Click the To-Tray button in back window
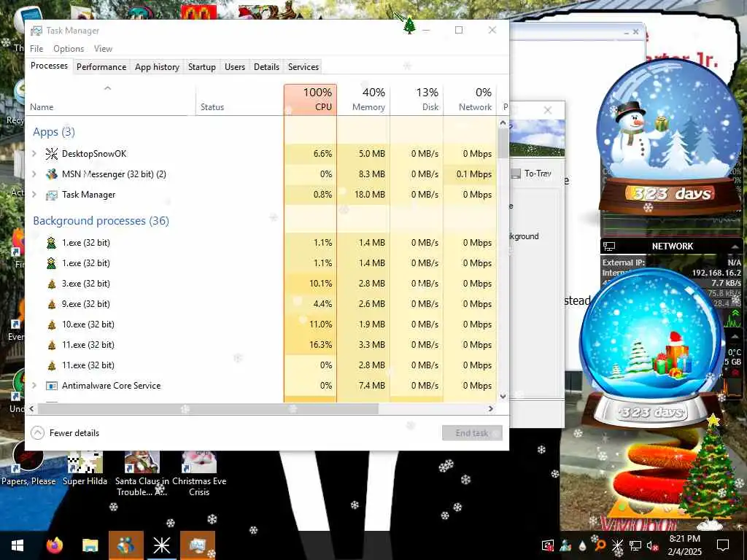This screenshot has width=747, height=560. click(x=531, y=174)
